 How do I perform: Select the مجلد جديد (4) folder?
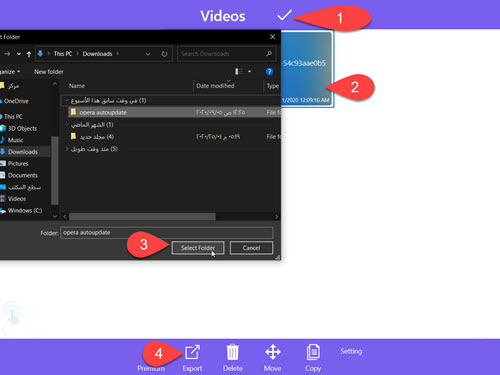tap(174, 137)
